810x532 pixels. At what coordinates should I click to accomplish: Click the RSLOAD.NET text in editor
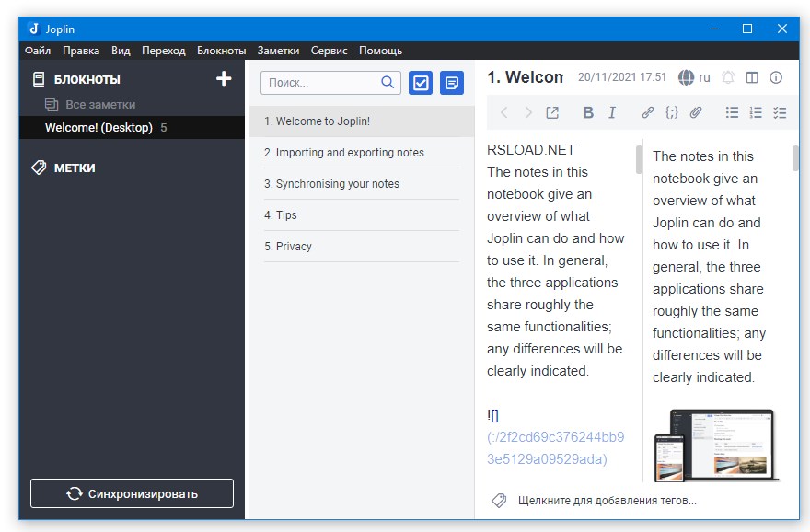(x=530, y=150)
